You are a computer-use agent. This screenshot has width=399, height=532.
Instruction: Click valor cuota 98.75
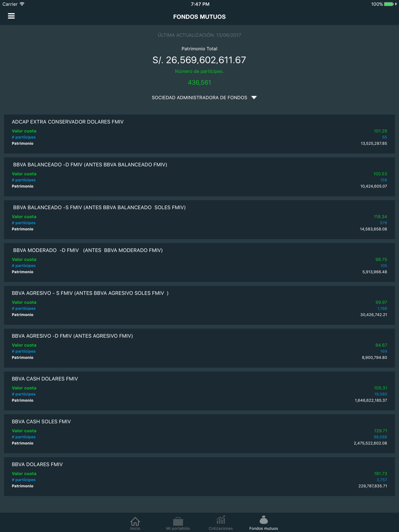(381, 260)
